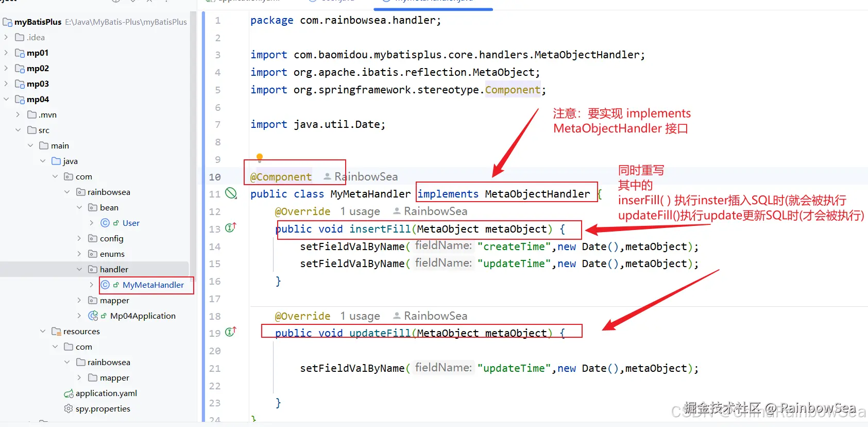Click the "createTime" string on line 14
Viewport: 868px width, 427px height.
tap(514, 247)
